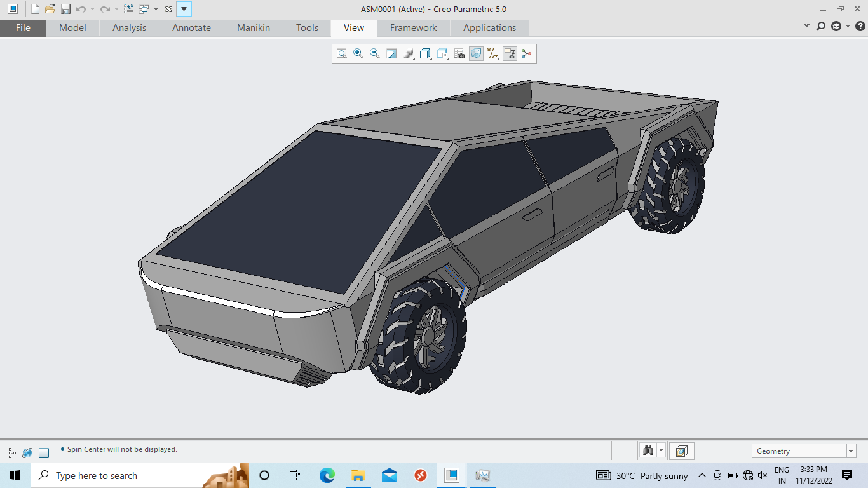Open the switch windows icon

click(x=144, y=9)
